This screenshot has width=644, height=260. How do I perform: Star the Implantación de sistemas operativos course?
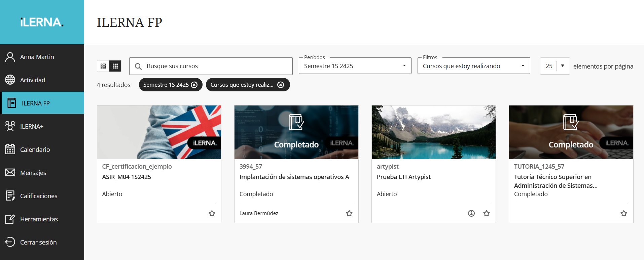pyautogui.click(x=349, y=213)
